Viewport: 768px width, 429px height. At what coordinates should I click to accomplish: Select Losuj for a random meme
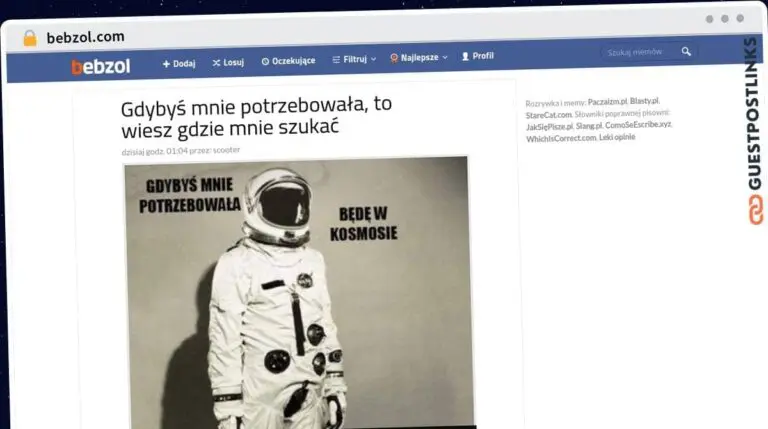pyautogui.click(x=227, y=62)
